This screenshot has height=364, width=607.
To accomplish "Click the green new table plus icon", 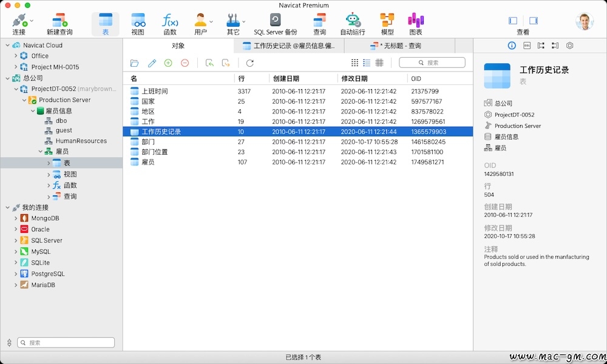I will [168, 62].
